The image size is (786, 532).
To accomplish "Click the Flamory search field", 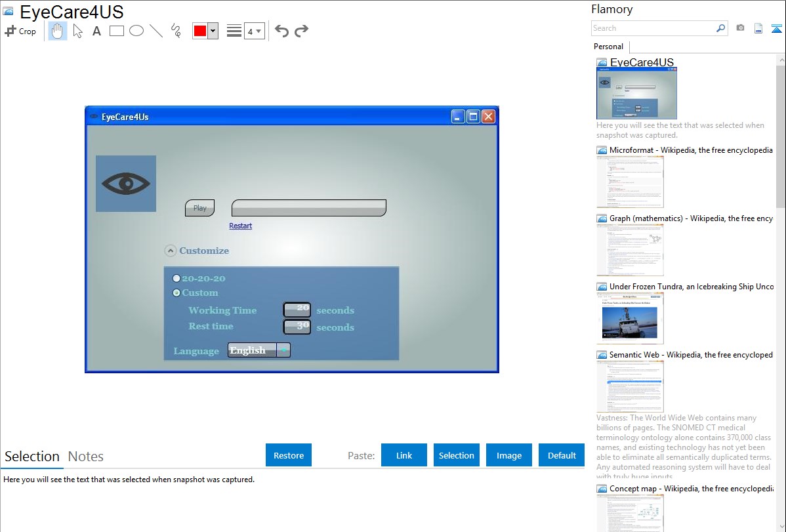I will pos(653,28).
